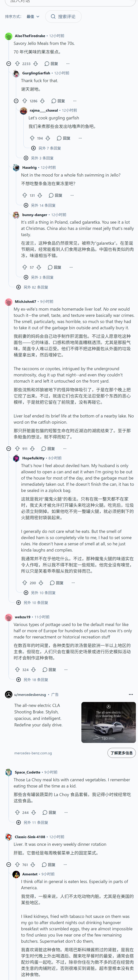Collapse GurglingGarfish's reply thread
Screen dimensions: 138x980
point(16,101)
